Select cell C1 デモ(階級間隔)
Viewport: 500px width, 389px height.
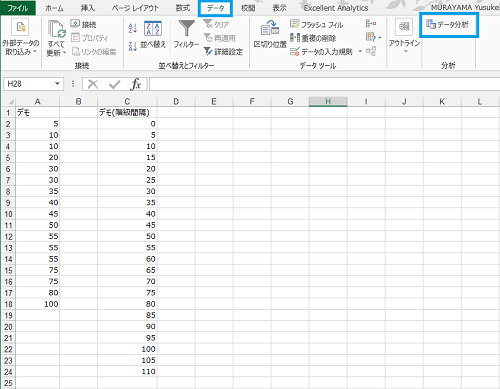[127, 113]
